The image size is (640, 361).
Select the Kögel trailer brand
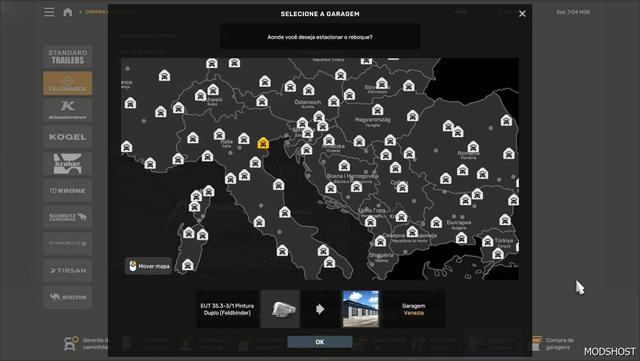(68, 137)
